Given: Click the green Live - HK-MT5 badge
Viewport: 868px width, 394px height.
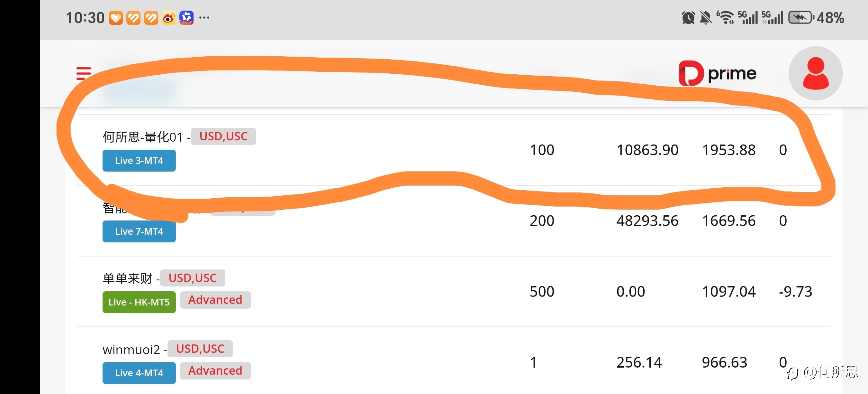Looking at the screenshot, I should (139, 302).
